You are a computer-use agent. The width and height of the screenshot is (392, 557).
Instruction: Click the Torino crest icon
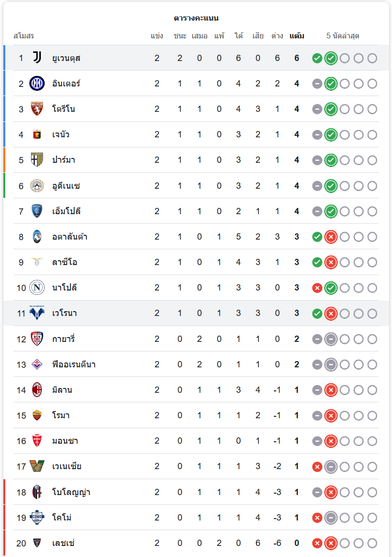(37, 109)
